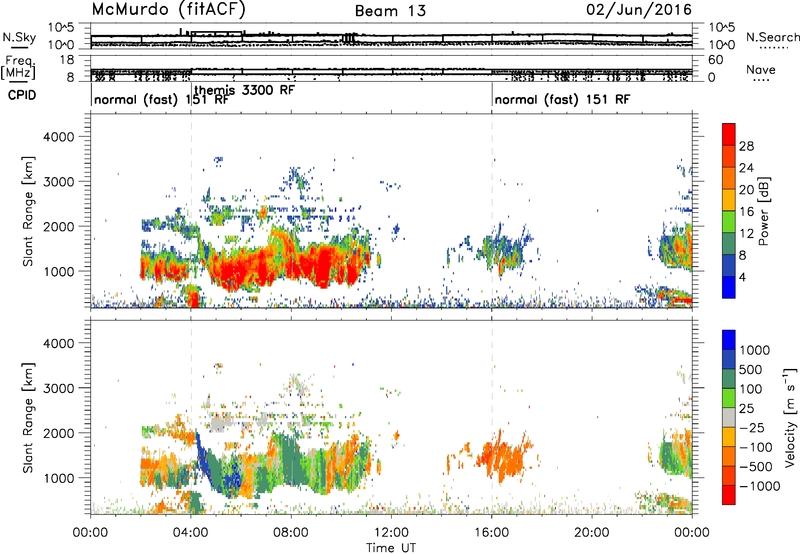Image resolution: width=800 pixels, height=554 pixels.
Task: Click the '10^5' left tick of noise panel
Action: [61, 28]
